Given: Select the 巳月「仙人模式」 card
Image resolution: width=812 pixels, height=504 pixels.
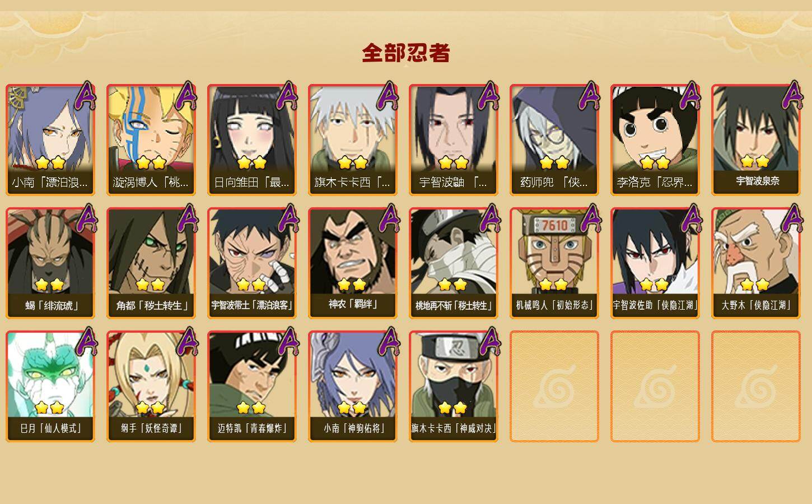Looking at the screenshot, I should [x=50, y=386].
